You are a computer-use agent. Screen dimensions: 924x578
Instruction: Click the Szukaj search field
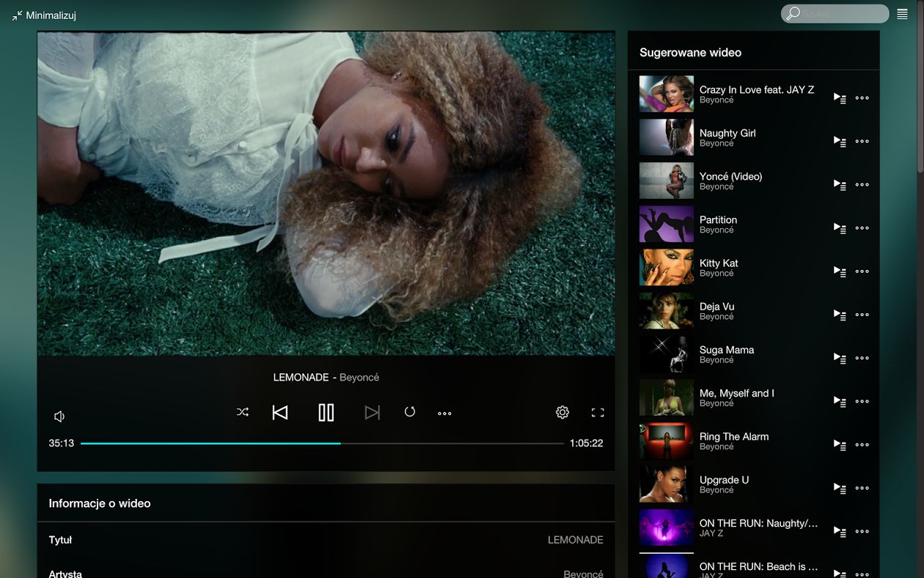tap(835, 13)
